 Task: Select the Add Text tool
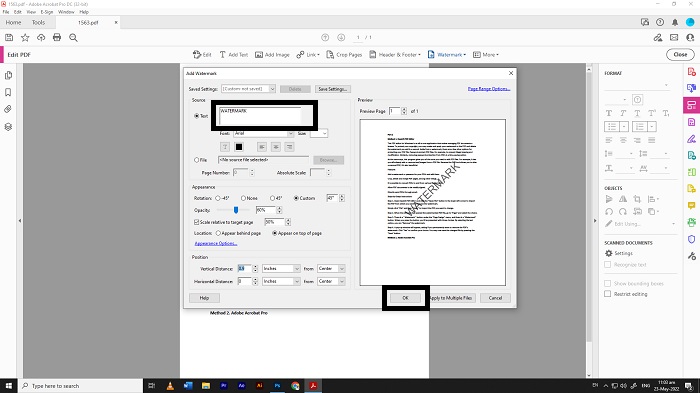[x=233, y=54]
